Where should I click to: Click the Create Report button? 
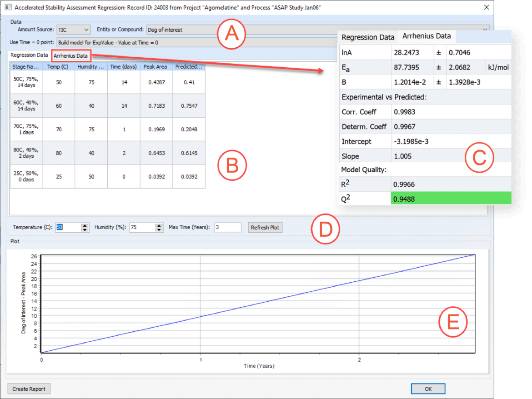tap(29, 389)
